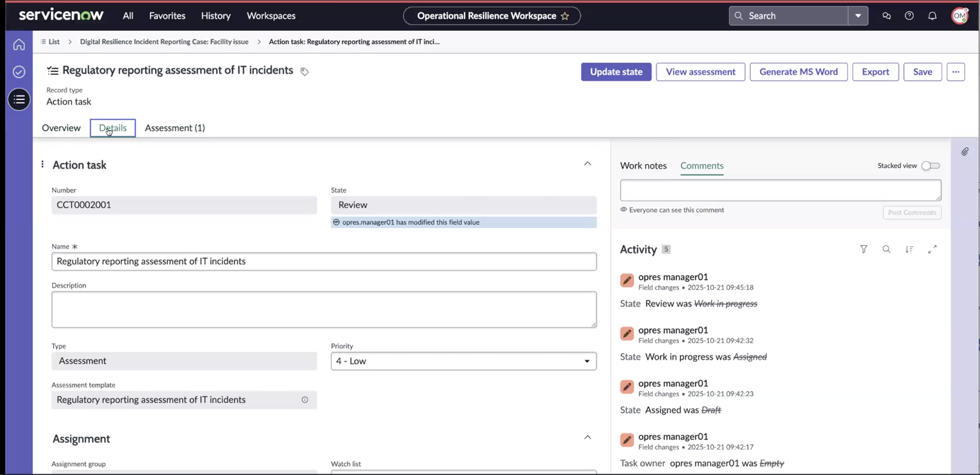
Task: Click the State field showing Review
Action: coord(463,205)
